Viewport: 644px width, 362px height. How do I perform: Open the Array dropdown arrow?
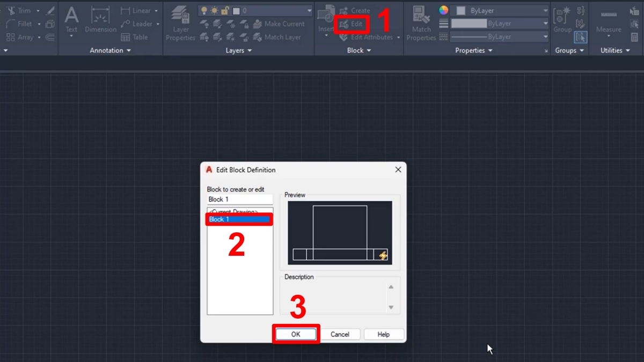point(39,38)
